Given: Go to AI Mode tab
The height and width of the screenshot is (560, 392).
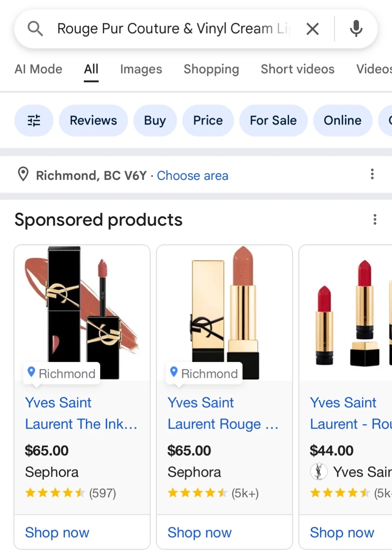Looking at the screenshot, I should (38, 69).
